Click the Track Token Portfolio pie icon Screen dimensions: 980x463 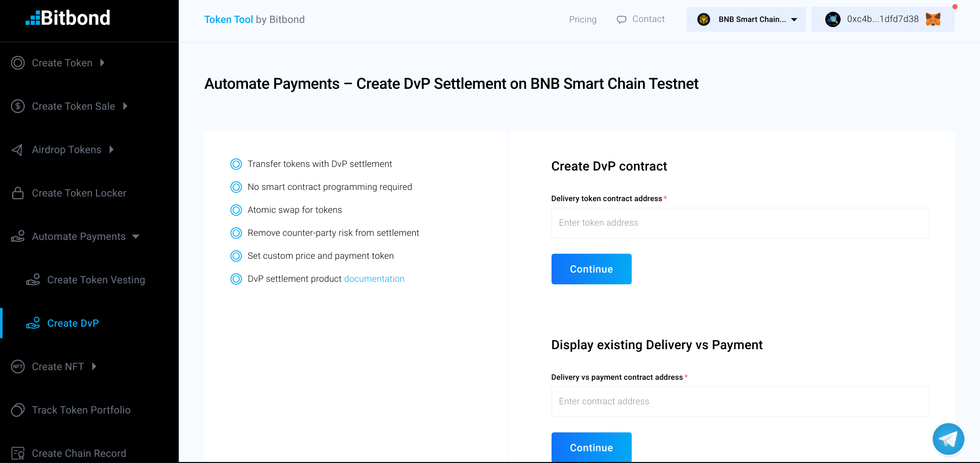click(18, 410)
